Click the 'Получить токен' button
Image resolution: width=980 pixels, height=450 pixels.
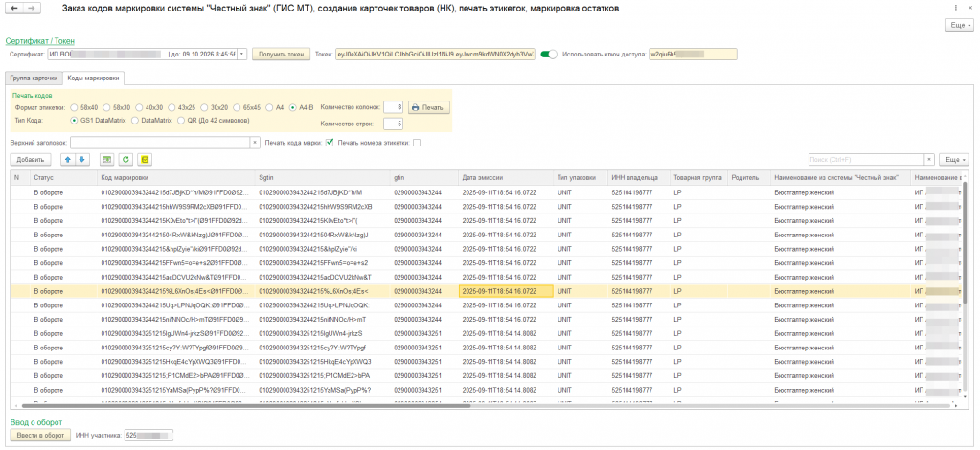click(280, 55)
